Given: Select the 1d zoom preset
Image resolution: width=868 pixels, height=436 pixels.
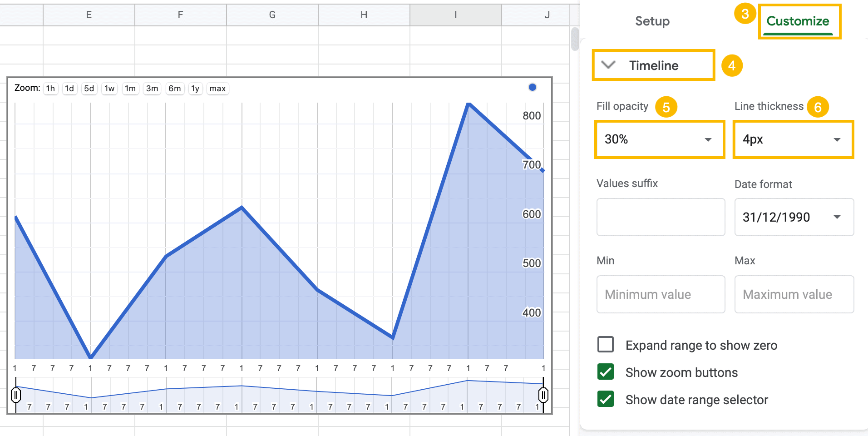Looking at the screenshot, I should (x=69, y=89).
